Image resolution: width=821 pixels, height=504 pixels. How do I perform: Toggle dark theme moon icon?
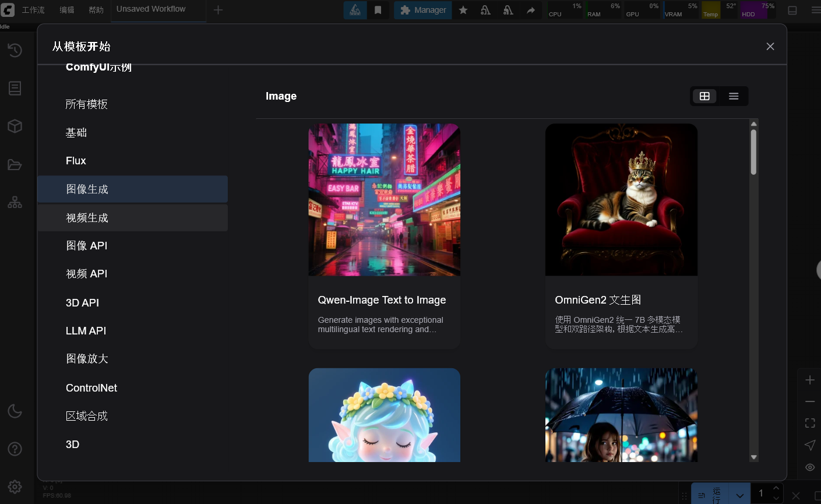(15, 411)
